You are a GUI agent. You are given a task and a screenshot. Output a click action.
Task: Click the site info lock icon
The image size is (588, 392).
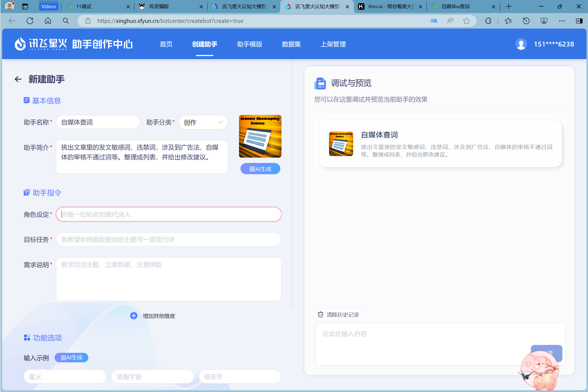tap(88, 21)
